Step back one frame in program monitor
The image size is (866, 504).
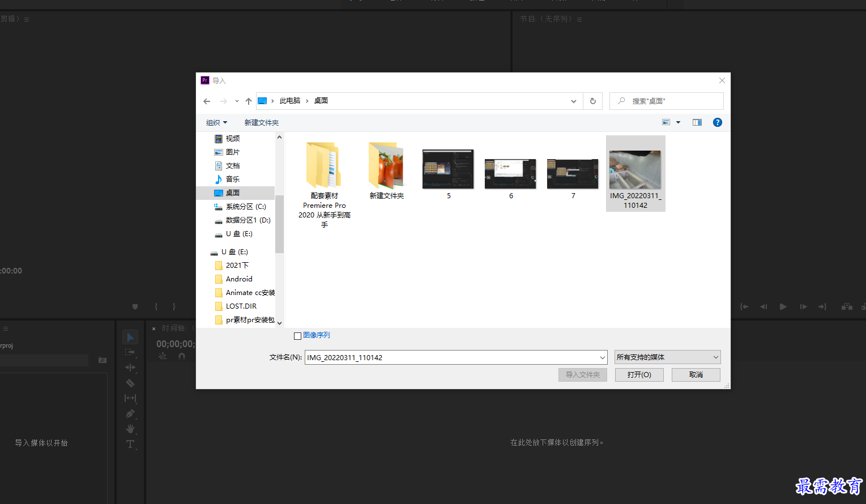point(763,306)
